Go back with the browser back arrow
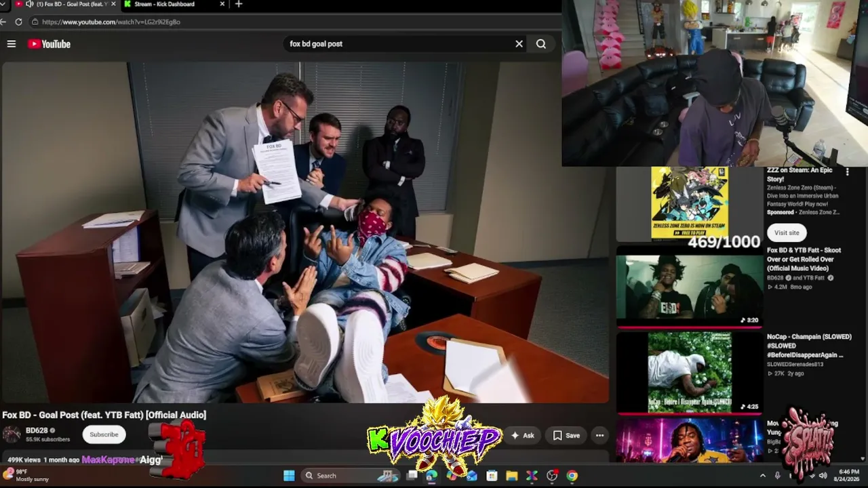This screenshot has height=488, width=868. (x=3, y=22)
